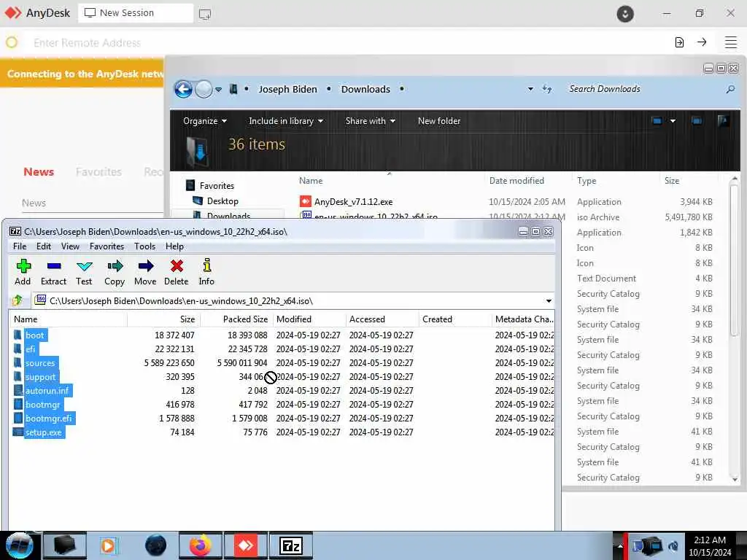Open the Tools menu in 7-Zip
747x560 pixels.
pos(144,246)
